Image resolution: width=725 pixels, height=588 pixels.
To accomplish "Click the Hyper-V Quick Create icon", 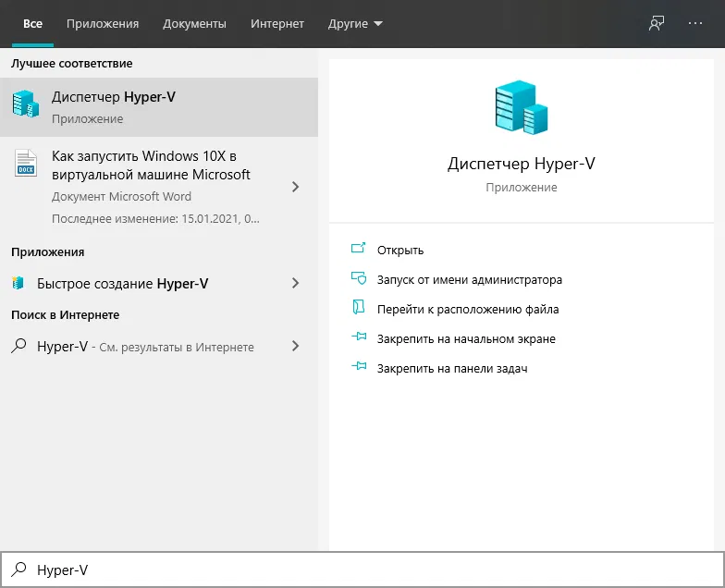I will [18, 284].
